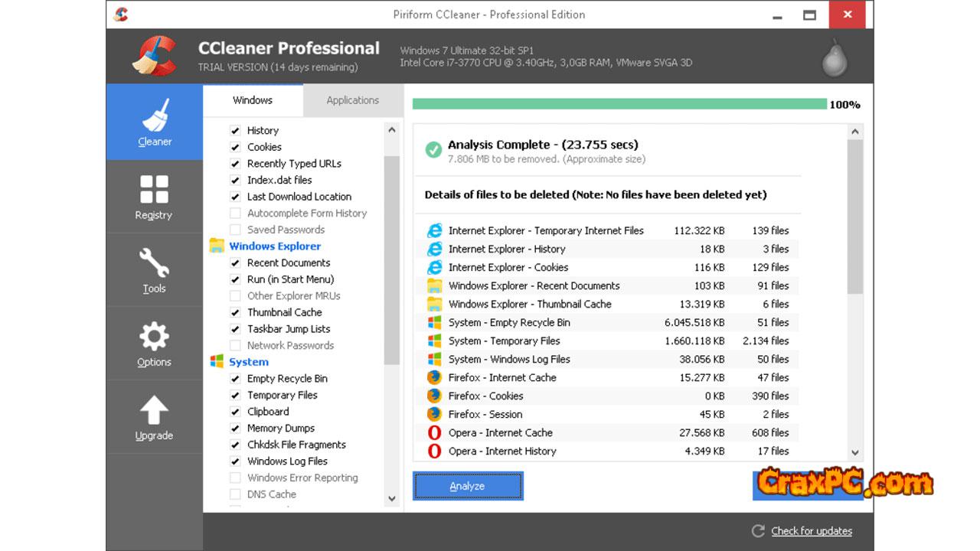Click Internet Explorer icon beside Cookies result
The width and height of the screenshot is (980, 551).
[x=434, y=267]
